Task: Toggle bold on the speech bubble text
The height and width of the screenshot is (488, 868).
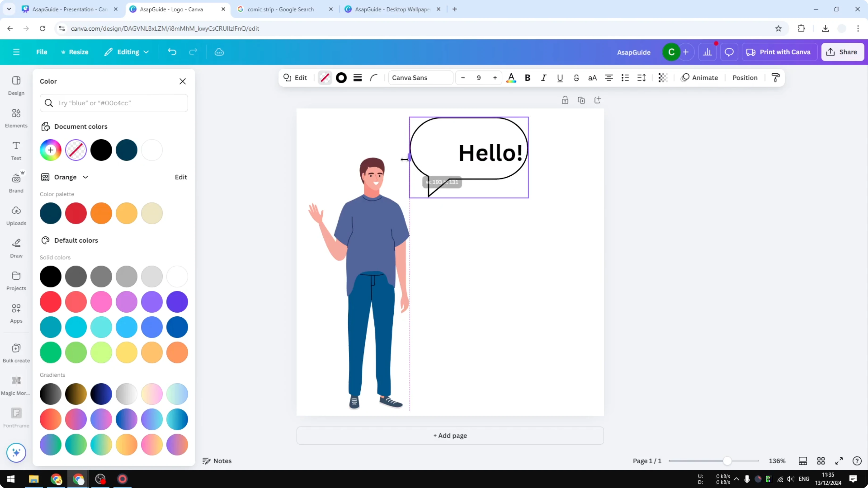Action: point(527,78)
